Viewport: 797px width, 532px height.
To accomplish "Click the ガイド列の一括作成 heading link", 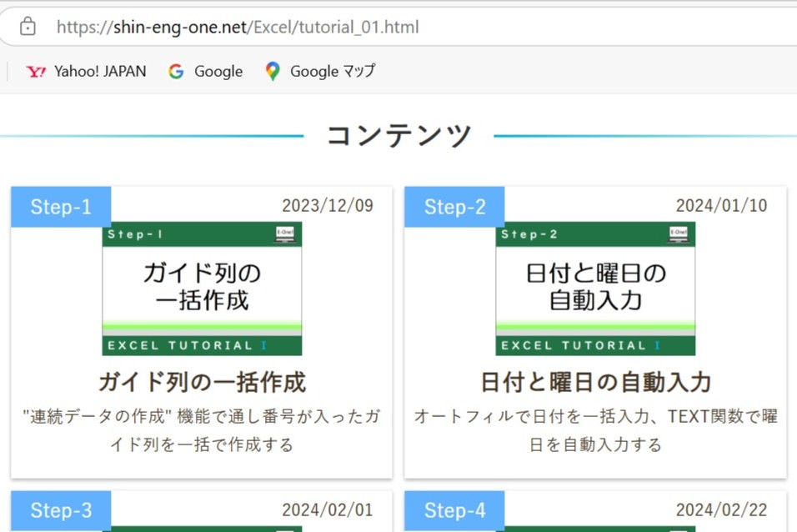I will pos(202,382).
